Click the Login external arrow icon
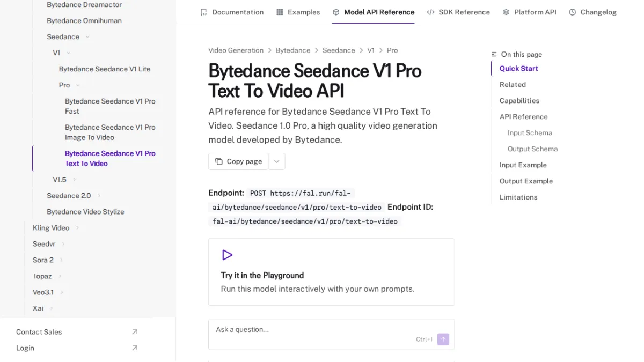 click(x=135, y=348)
